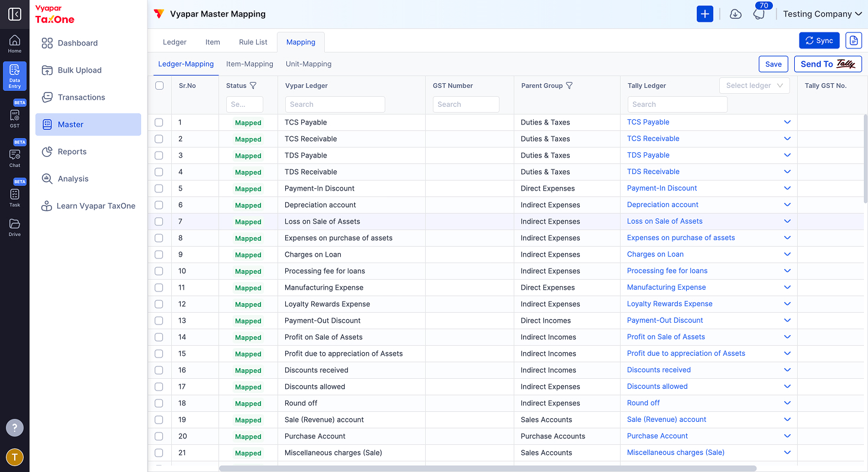
Task: Focus the Tally Ledger search field
Action: 677,104
